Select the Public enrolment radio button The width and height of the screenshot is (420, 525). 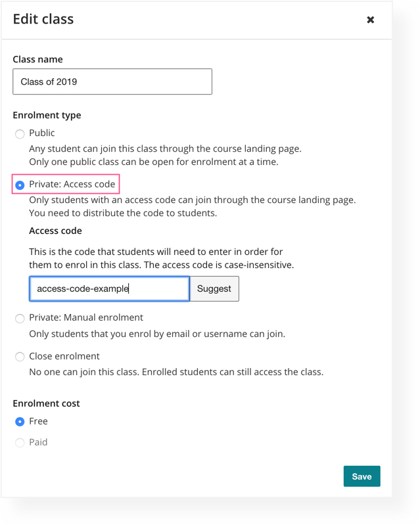point(20,133)
